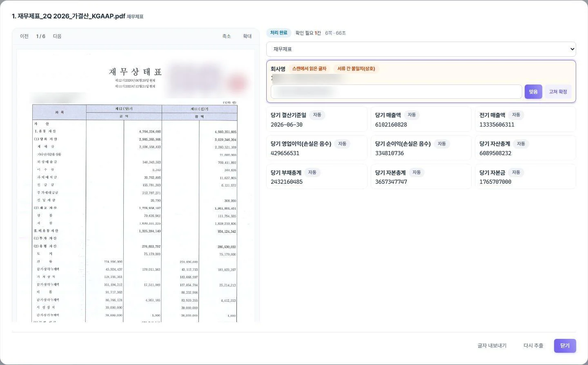Click 고쳐 확정 to save correction

[558, 92]
